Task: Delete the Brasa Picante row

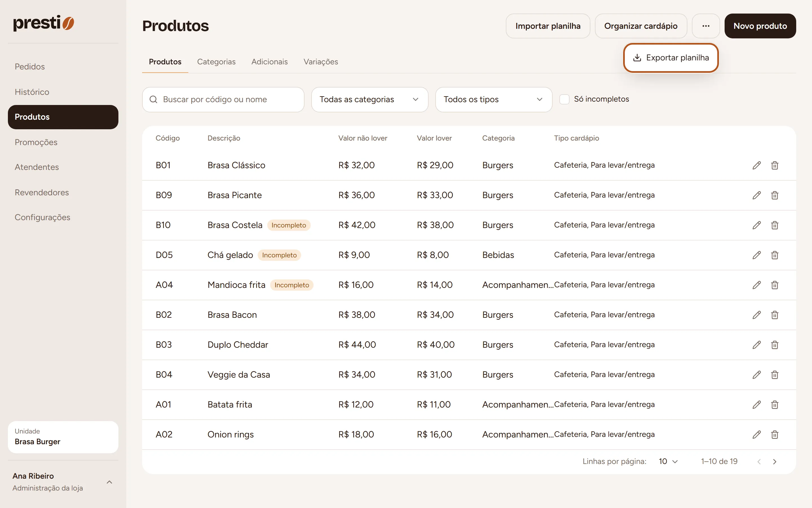Action: tap(775, 195)
